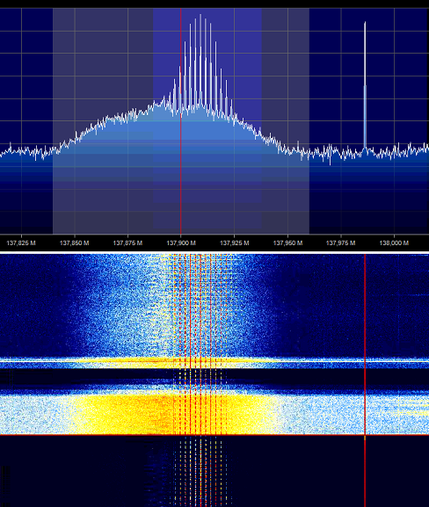
Task: Click the white splitter between spectrum and waterfall
Action: (214, 253)
